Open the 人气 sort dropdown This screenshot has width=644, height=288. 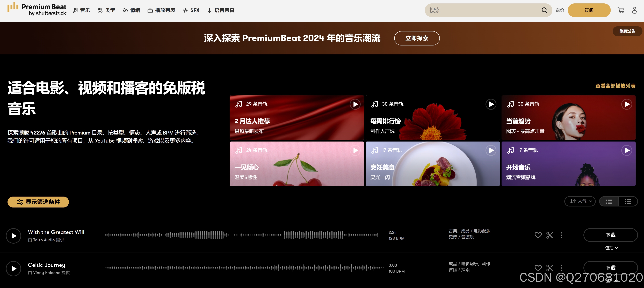pos(580,201)
